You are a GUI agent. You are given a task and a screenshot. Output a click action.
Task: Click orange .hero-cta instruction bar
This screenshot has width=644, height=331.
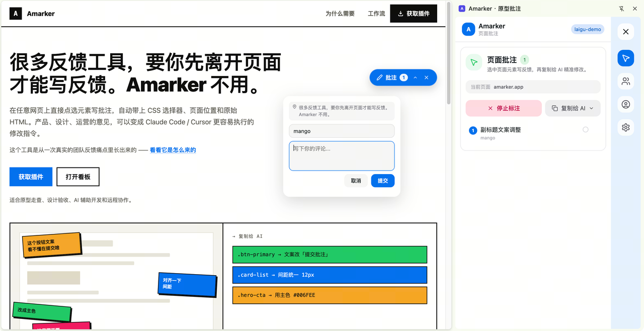tap(330, 295)
